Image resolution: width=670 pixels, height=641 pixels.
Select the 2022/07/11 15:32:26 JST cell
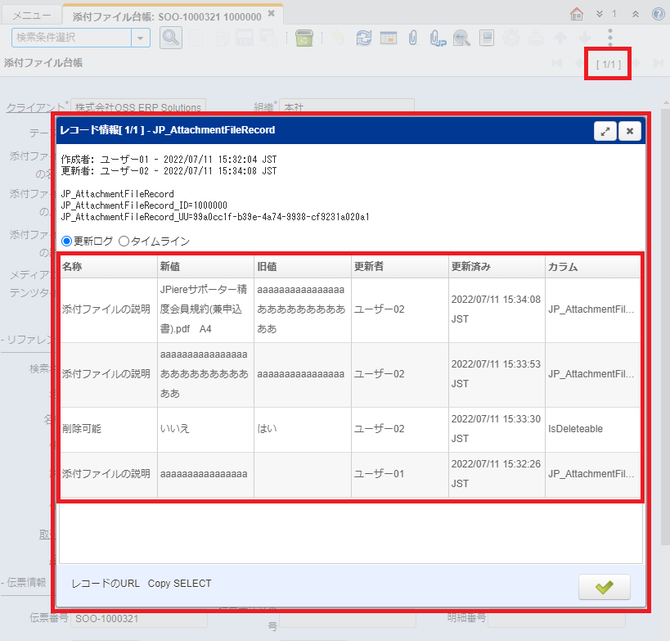tap(497, 474)
